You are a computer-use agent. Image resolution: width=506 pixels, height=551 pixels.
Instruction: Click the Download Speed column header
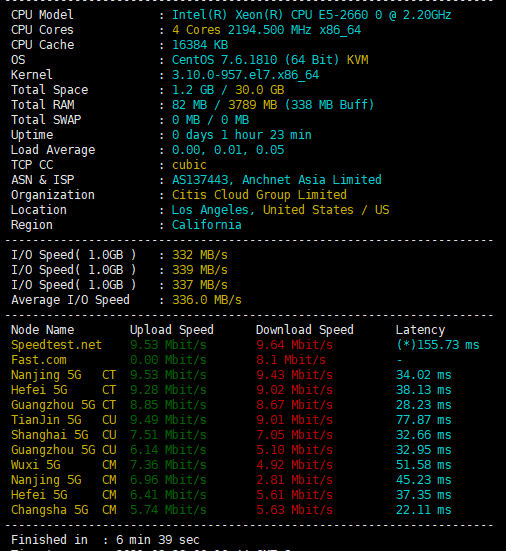(305, 330)
